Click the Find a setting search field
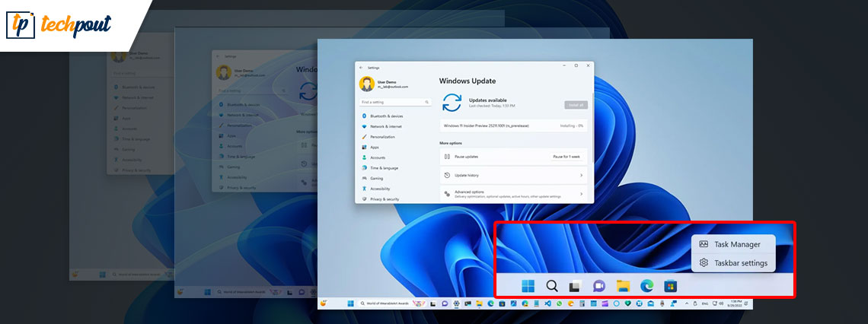 click(395, 102)
